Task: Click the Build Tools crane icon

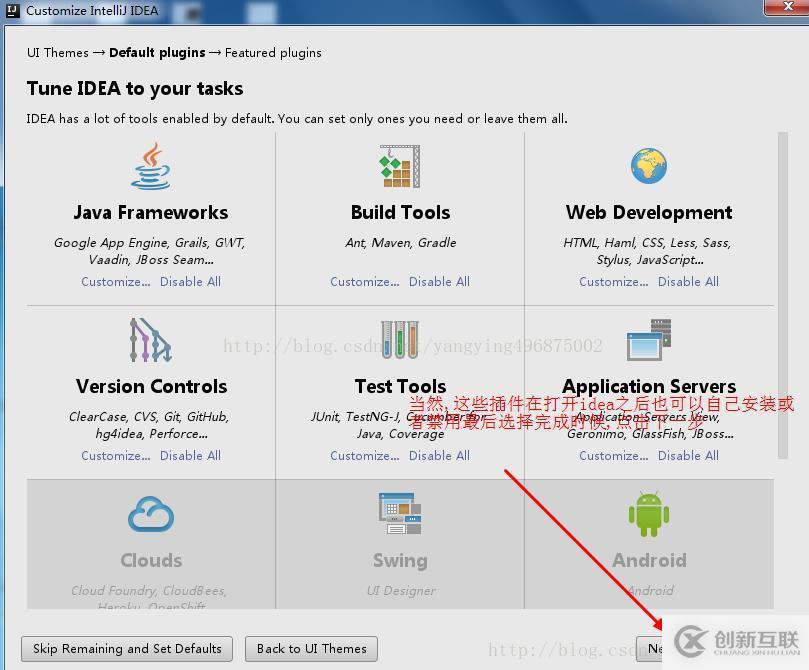Action: (400, 166)
